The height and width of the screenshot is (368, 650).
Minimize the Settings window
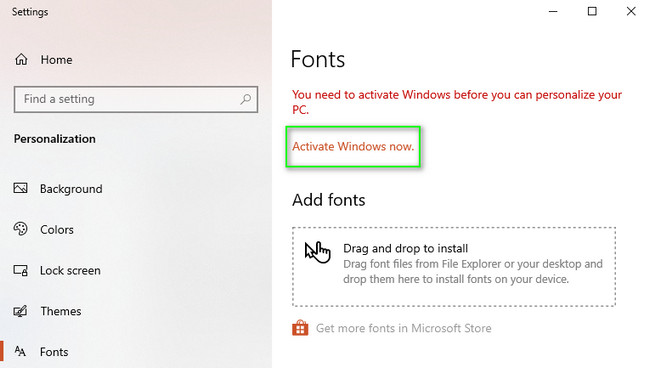tap(553, 11)
